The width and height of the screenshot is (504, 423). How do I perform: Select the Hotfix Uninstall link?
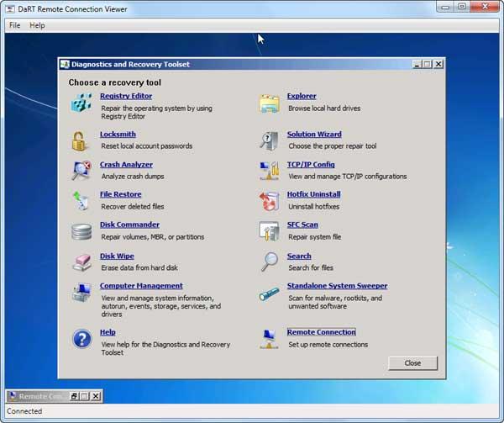pos(313,194)
